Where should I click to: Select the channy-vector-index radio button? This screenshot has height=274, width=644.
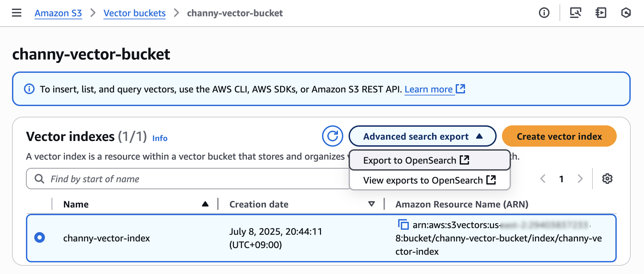tap(40, 237)
